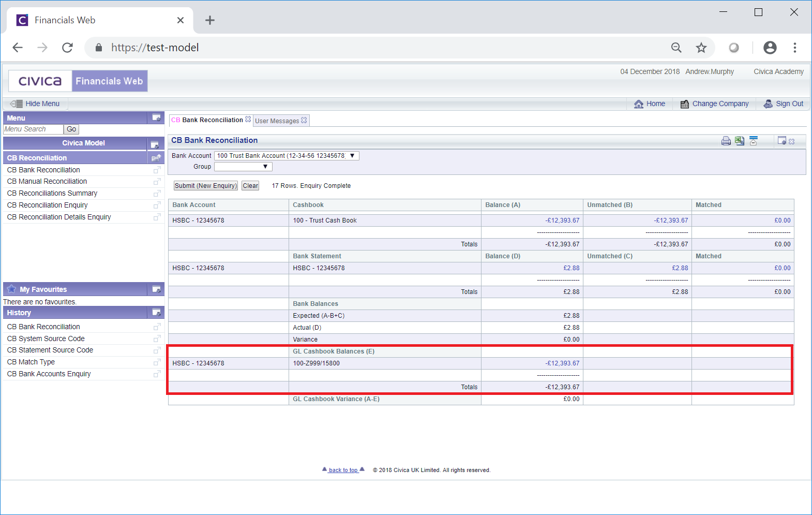Screen dimensions: 812x515
Task: Open the Chrome profile account icon
Action: click(x=770, y=48)
